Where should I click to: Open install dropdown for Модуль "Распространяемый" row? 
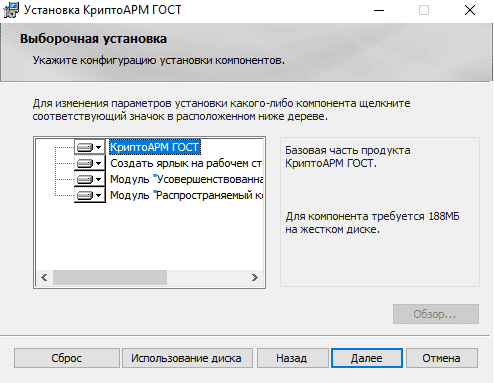(89, 195)
